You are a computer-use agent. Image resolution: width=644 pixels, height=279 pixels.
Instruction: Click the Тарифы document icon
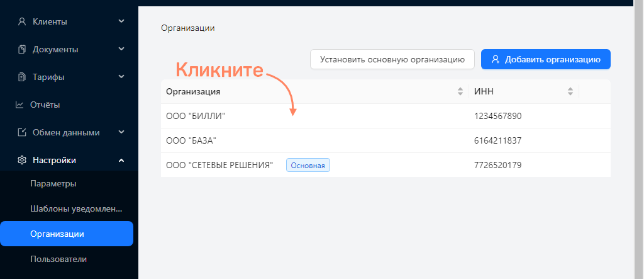(x=22, y=77)
